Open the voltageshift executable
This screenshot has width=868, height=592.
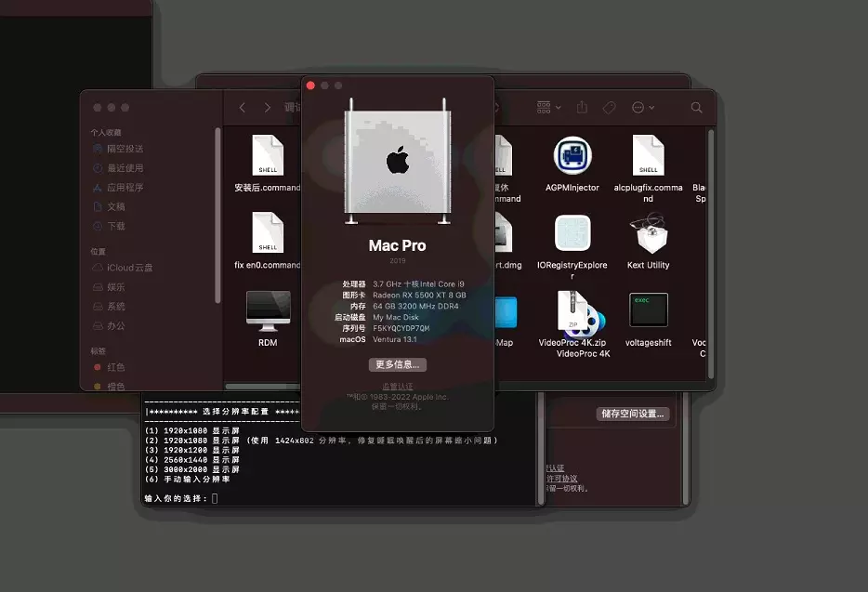(x=648, y=309)
